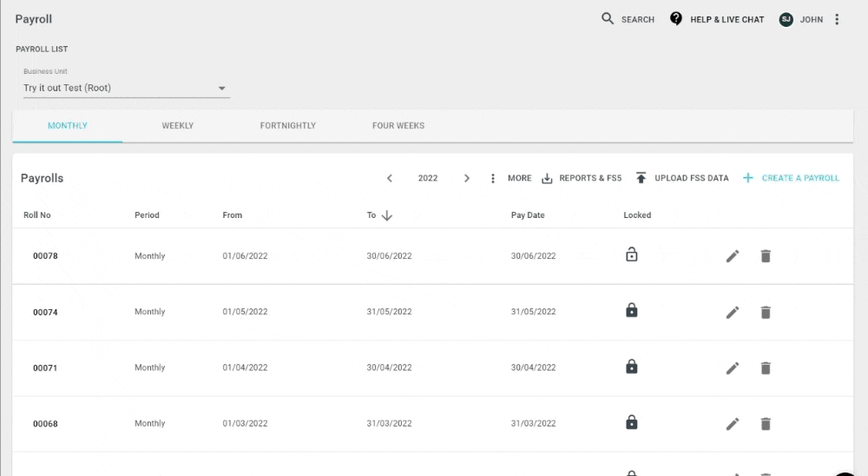Edit payroll 00074 with pencil icon

pyautogui.click(x=733, y=313)
